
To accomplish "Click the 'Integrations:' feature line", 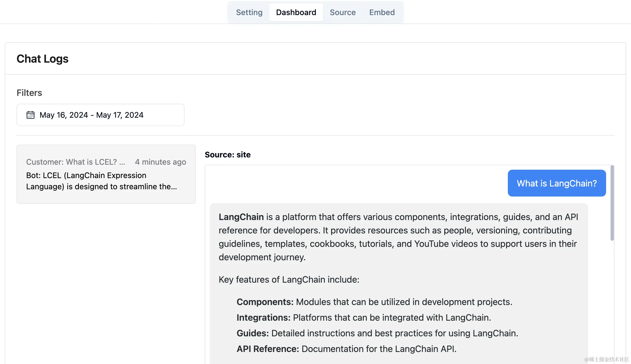I will pyautogui.click(x=363, y=318).
